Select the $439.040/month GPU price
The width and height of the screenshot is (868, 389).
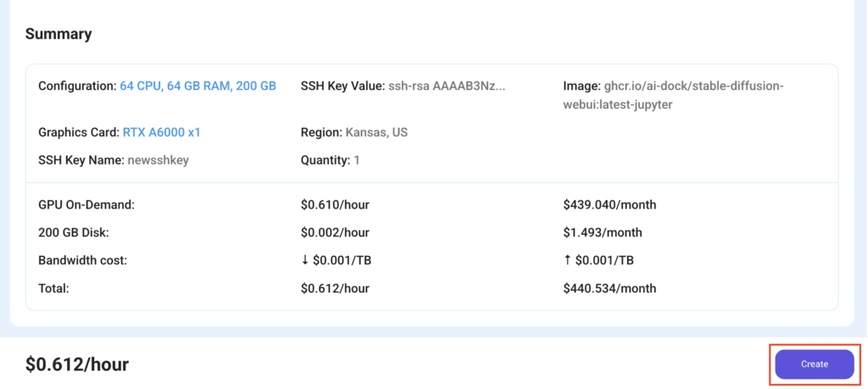[x=609, y=205]
